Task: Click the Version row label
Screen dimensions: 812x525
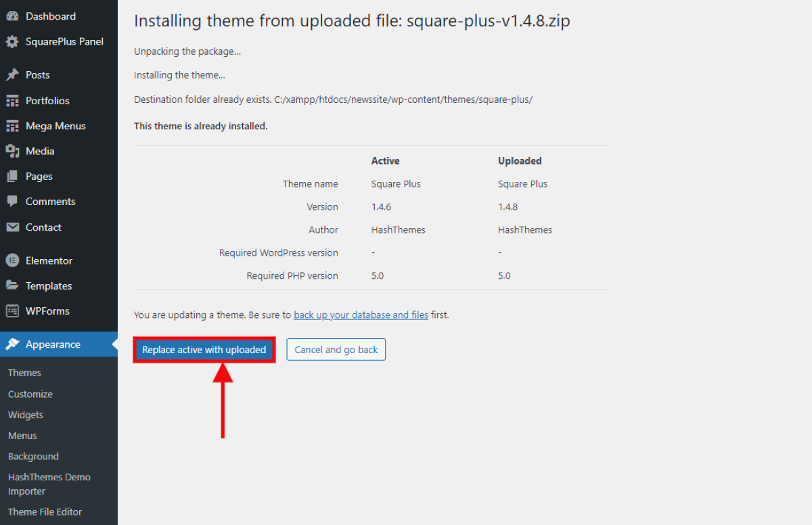Action: tap(322, 207)
